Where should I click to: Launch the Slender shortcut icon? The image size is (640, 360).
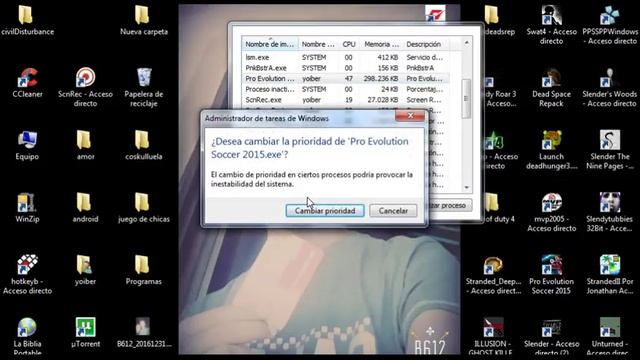551,328
